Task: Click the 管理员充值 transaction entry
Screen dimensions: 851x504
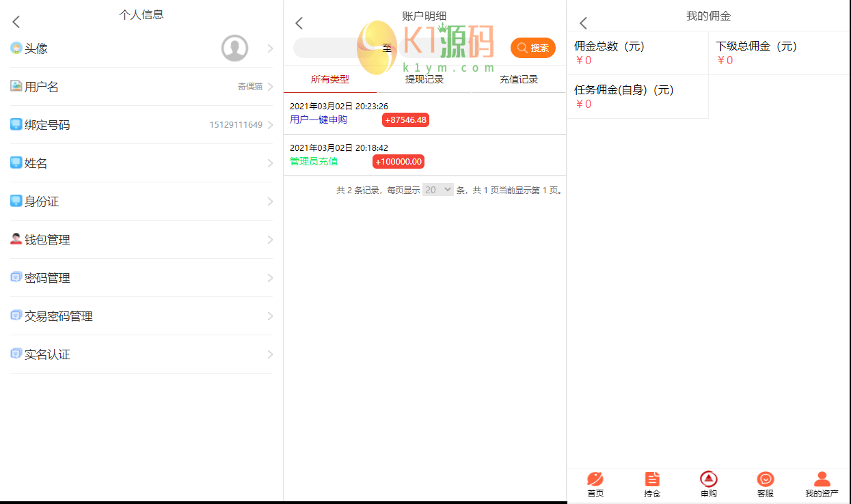Action: click(x=314, y=161)
